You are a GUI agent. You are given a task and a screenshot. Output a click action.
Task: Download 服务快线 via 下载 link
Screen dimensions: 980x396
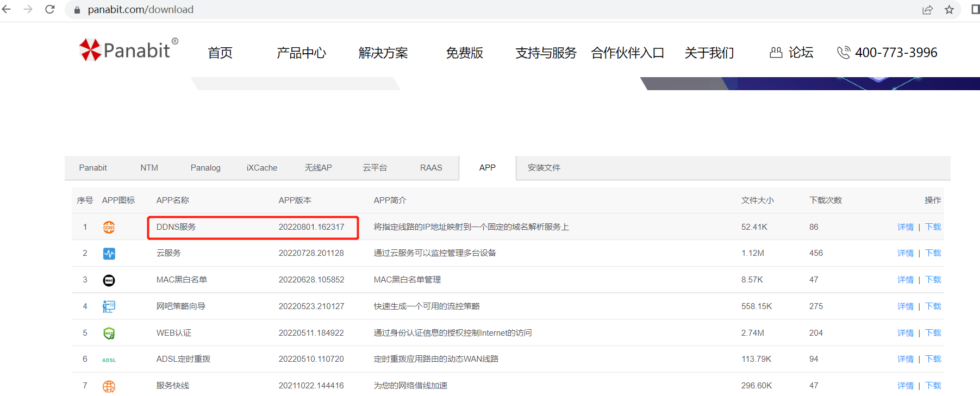coord(933,386)
